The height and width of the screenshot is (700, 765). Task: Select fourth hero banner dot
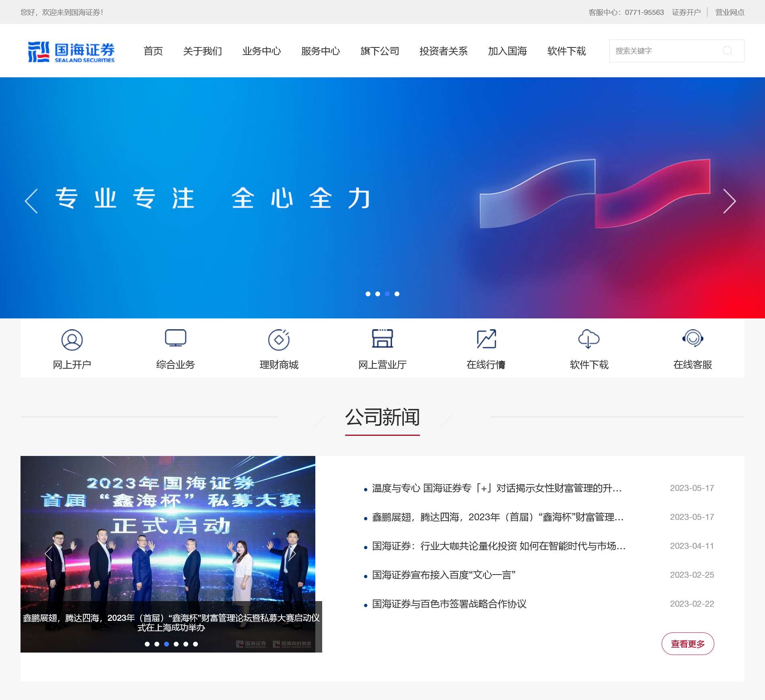397,294
